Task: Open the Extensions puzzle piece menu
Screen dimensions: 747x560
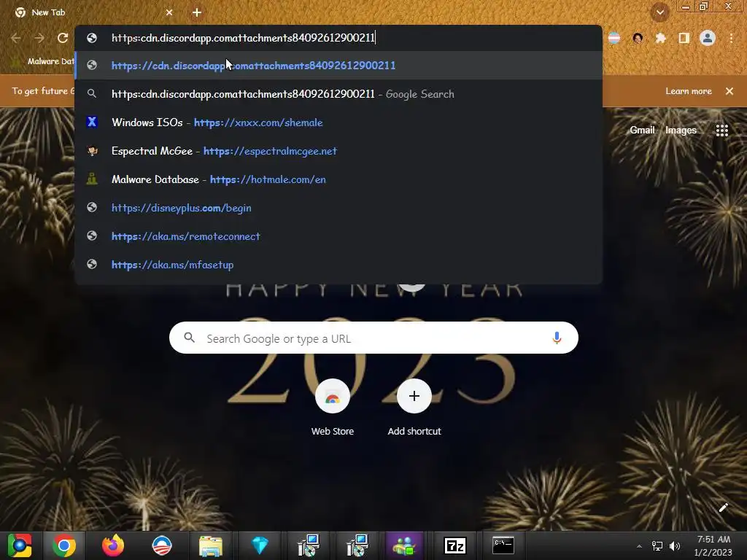Action: click(660, 38)
